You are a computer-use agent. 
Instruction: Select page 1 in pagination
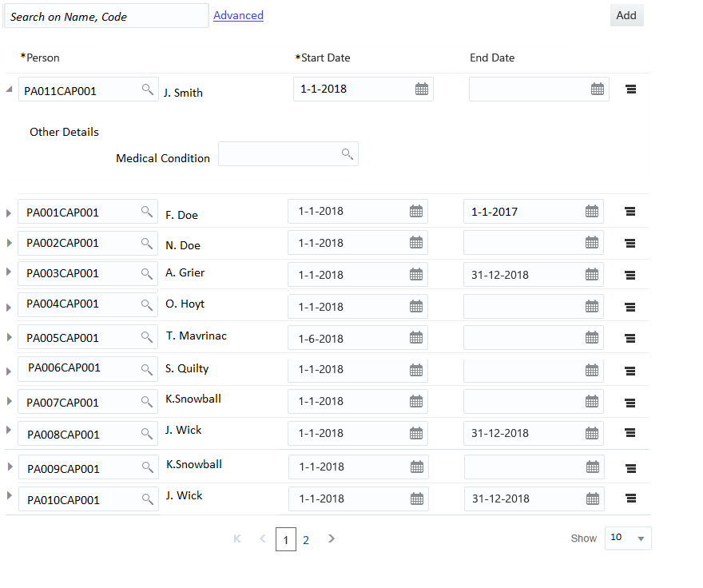(286, 539)
